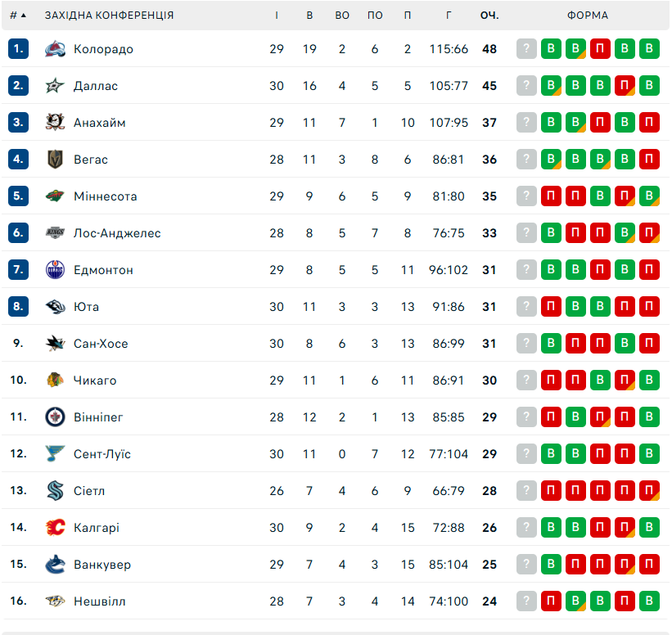Click Даллас's most recent win badge
672x635 pixels.
(x=551, y=86)
